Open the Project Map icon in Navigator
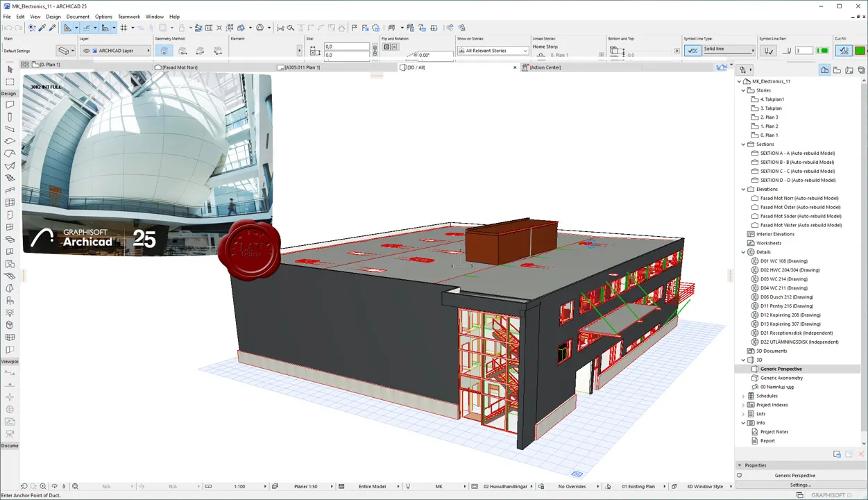 pyautogui.click(x=824, y=69)
